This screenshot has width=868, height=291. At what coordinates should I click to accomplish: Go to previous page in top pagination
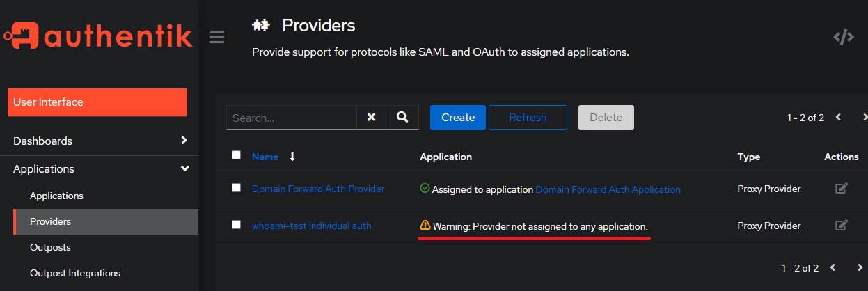point(839,117)
